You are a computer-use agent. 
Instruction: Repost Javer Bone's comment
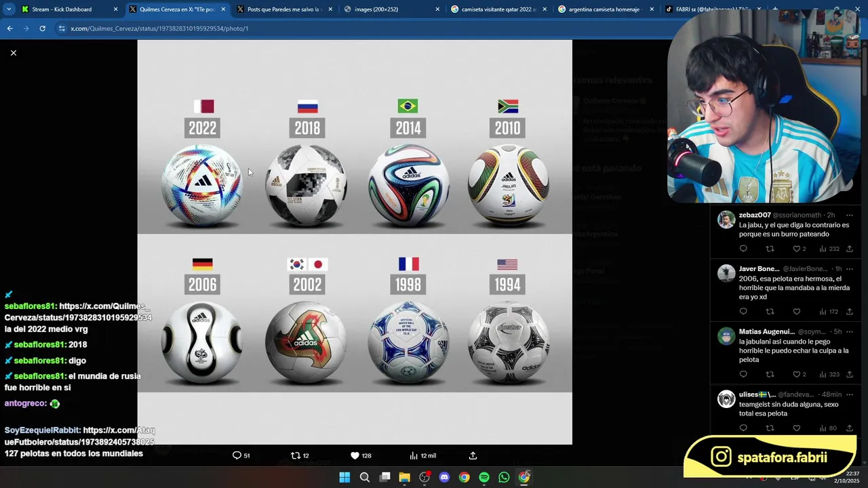[770, 312]
